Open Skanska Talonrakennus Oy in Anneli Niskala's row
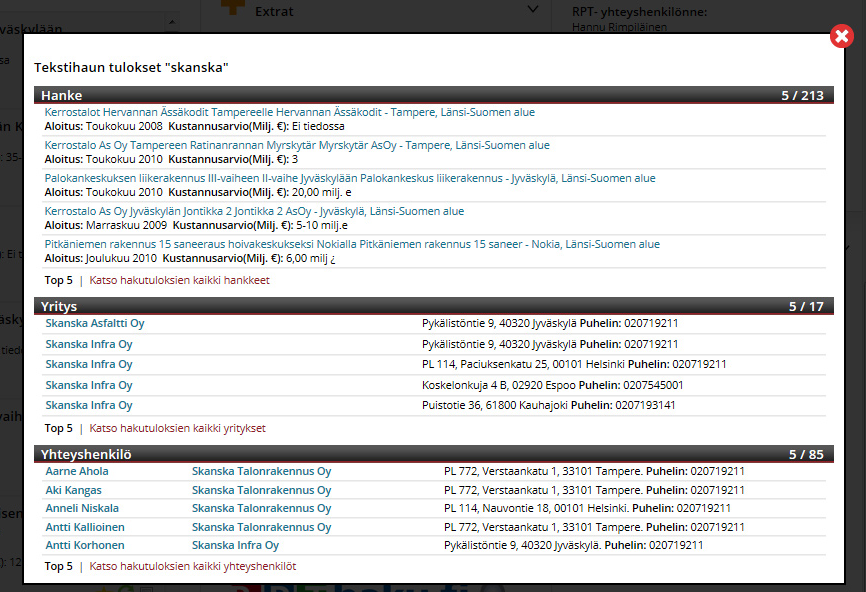The height and width of the screenshot is (592, 866). click(262, 508)
